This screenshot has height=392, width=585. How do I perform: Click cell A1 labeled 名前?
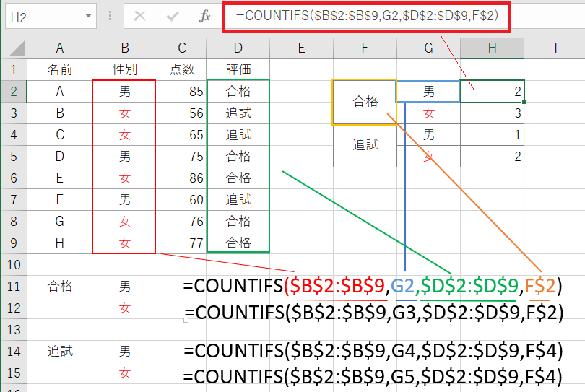tap(60, 70)
